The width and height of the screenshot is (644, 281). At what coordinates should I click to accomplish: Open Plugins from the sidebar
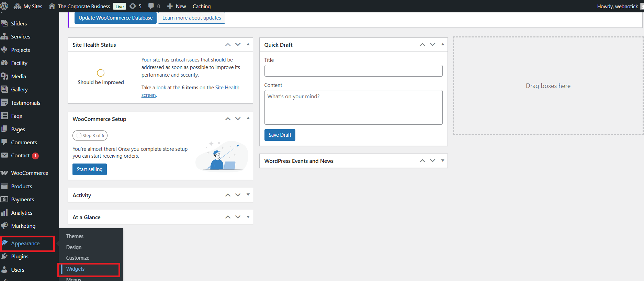tap(20, 256)
